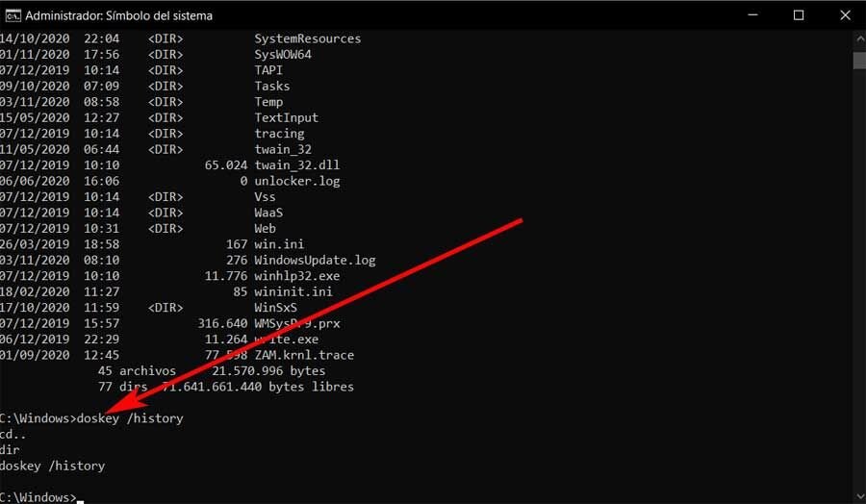Click the typed 'doskey /history' command after prompt
The width and height of the screenshot is (866, 504).
click(x=130, y=418)
